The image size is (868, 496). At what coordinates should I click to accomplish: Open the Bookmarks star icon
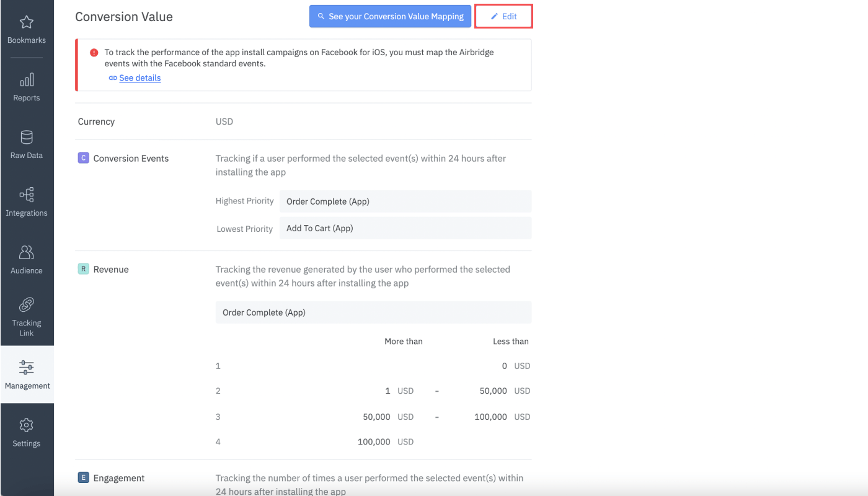coord(26,22)
